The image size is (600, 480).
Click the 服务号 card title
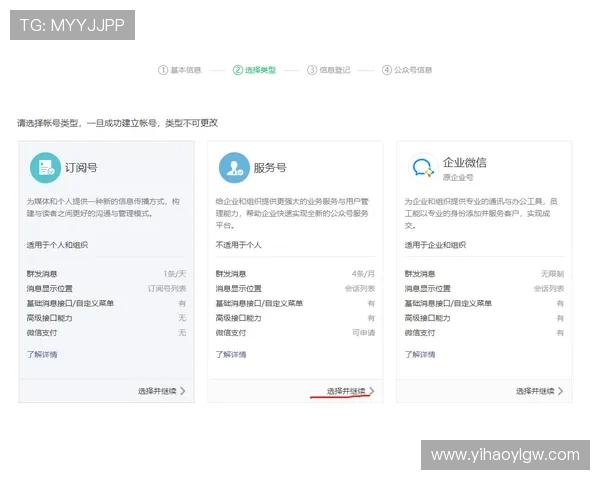(270, 168)
